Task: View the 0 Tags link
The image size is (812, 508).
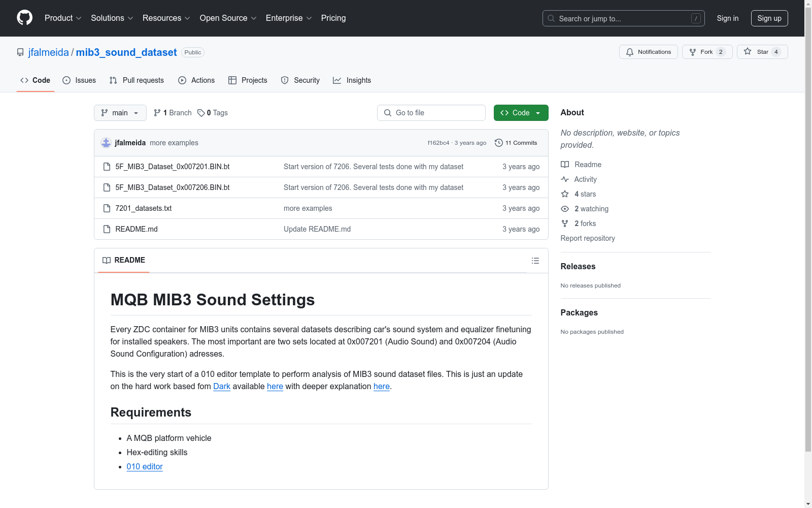Action: click(x=213, y=113)
